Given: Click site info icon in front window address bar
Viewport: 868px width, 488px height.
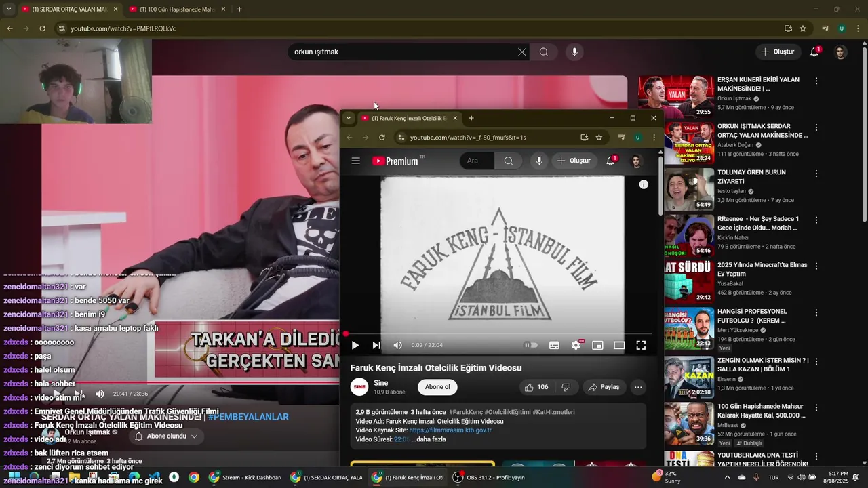Looking at the screenshot, I should (x=401, y=137).
